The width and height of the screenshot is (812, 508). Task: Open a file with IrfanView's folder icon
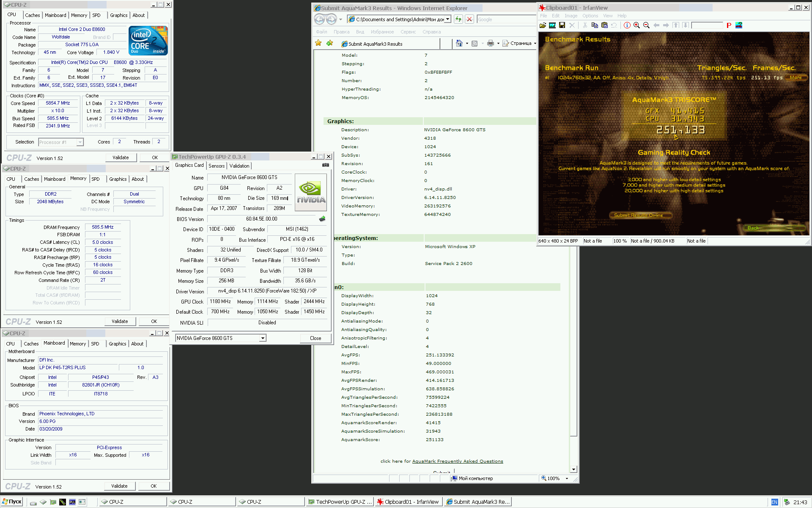point(543,25)
